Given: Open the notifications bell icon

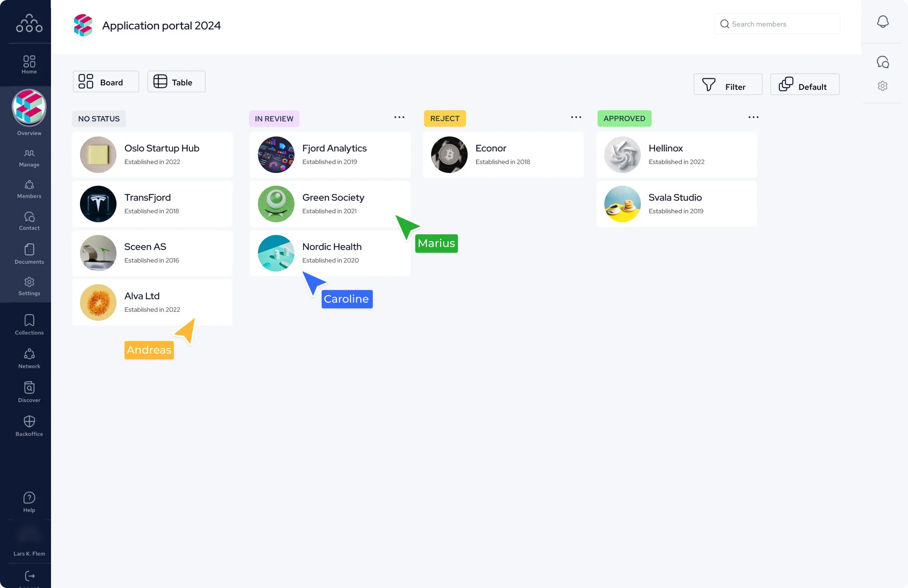Looking at the screenshot, I should 882,22.
